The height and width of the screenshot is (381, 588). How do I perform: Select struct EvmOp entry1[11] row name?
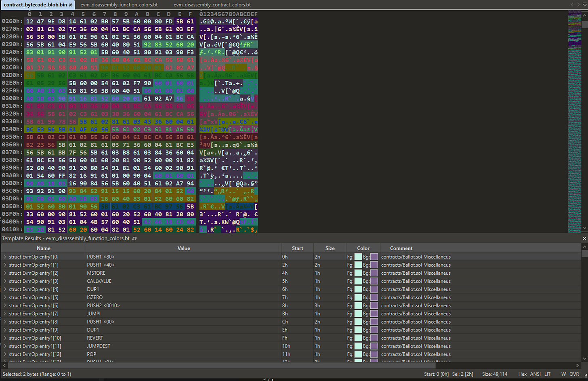point(35,346)
